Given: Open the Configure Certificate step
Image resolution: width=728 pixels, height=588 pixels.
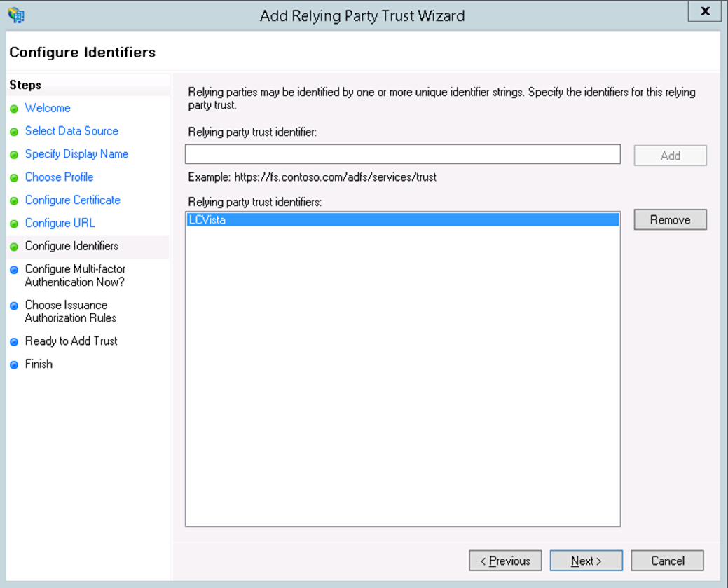Looking at the screenshot, I should coord(73,200).
